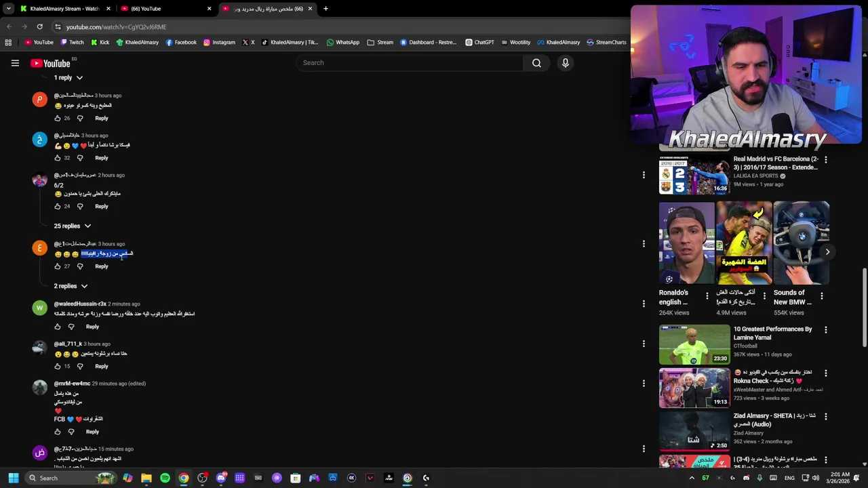Open the Rokna Check 19:13 video thumbnail
Image resolution: width=868 pixels, height=488 pixels.
[x=694, y=388]
